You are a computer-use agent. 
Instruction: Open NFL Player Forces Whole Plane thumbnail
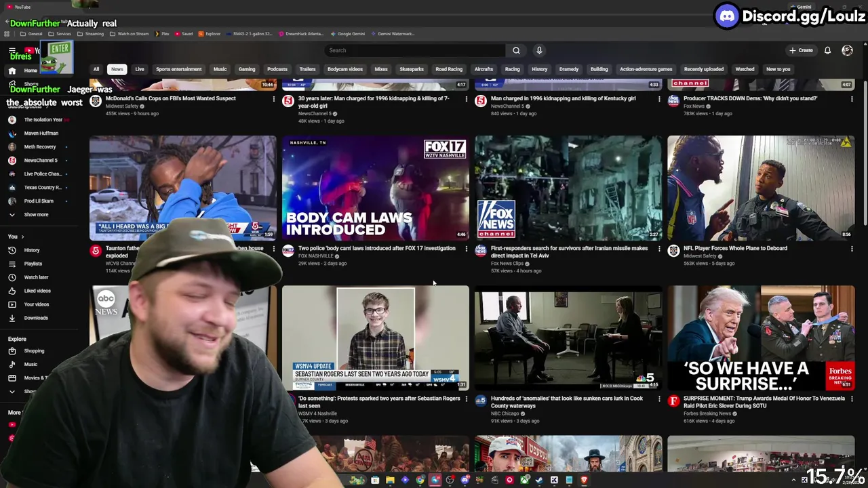(x=761, y=188)
